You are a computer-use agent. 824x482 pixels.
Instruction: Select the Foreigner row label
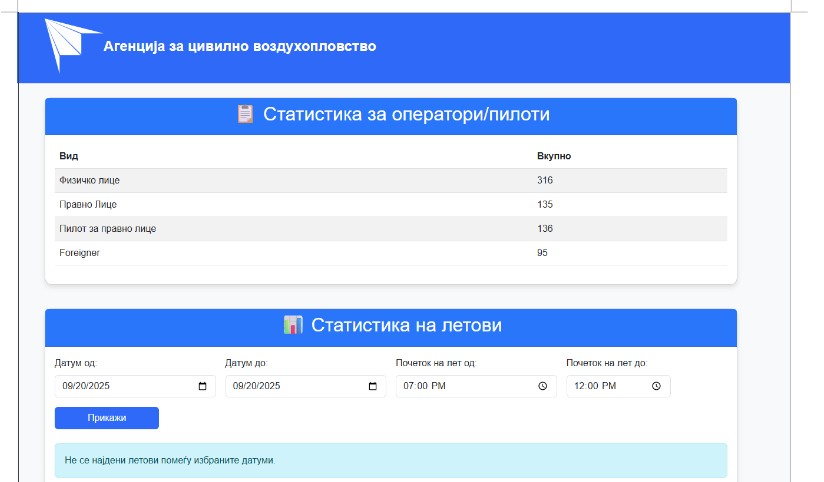pyautogui.click(x=79, y=253)
